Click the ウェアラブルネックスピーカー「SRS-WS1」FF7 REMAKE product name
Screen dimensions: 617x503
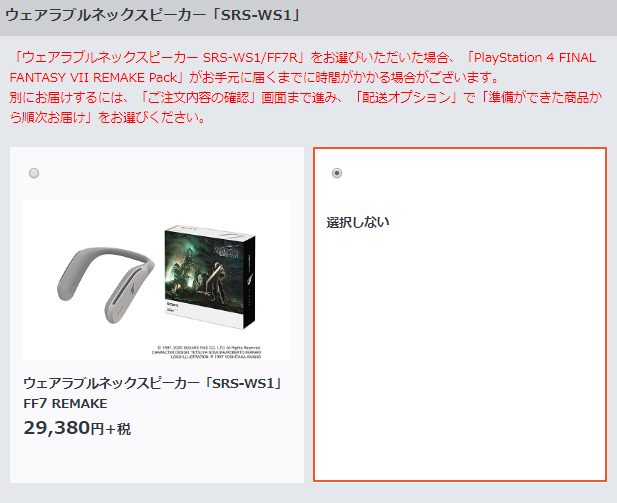tap(153, 393)
